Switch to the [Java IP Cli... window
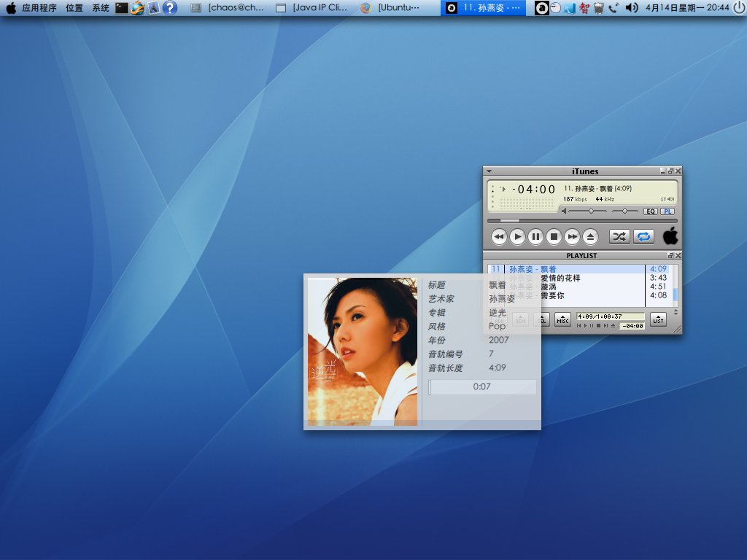 [311, 7]
